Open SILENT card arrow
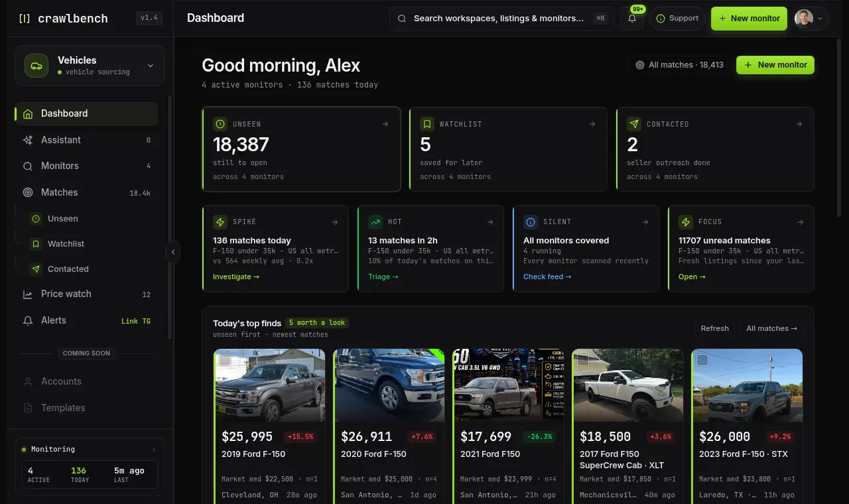The width and height of the screenshot is (849, 504). point(645,222)
